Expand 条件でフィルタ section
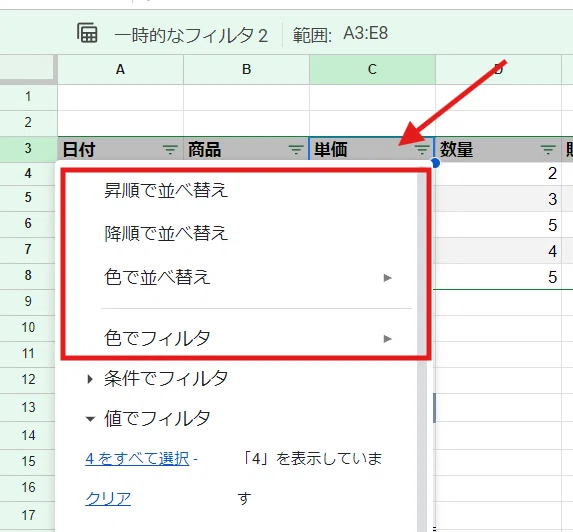The width and height of the screenshot is (573, 532). pos(157,378)
